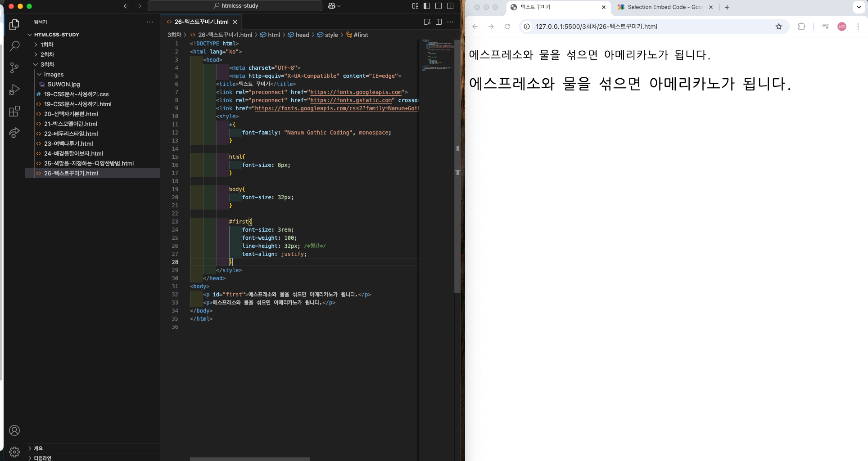
Task: Click the #first breadcrumb item
Action: pyautogui.click(x=357, y=35)
